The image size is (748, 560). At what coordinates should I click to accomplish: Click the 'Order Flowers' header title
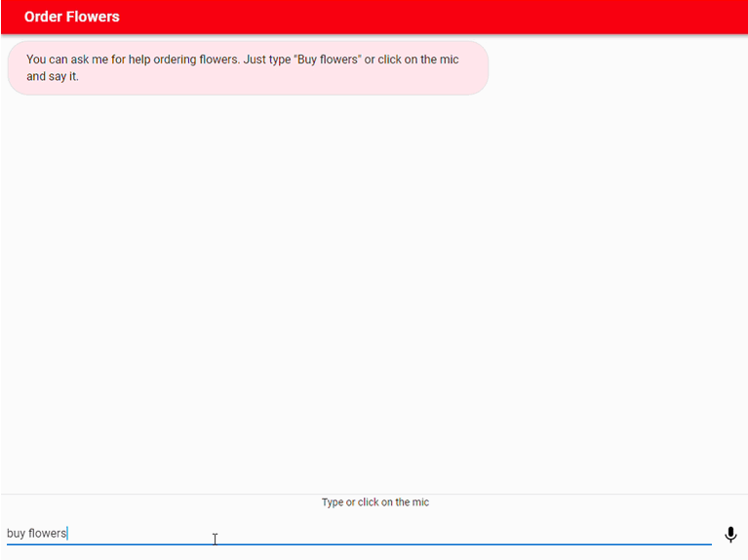pyautogui.click(x=71, y=17)
